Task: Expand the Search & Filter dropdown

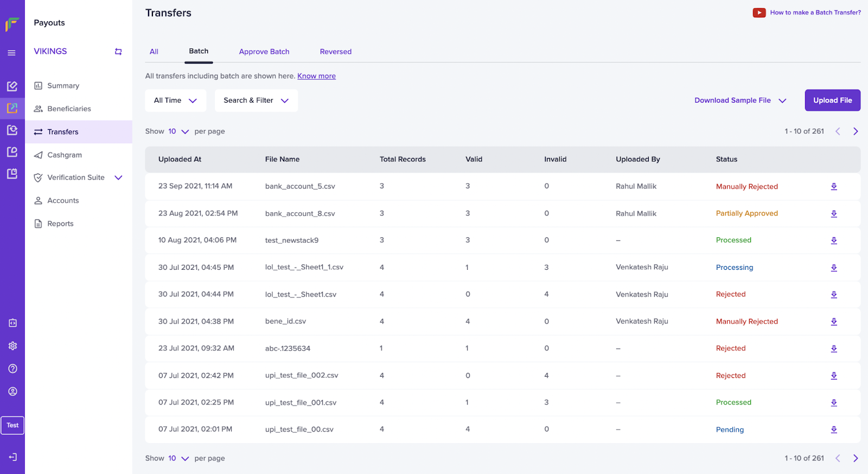Action: [256, 100]
